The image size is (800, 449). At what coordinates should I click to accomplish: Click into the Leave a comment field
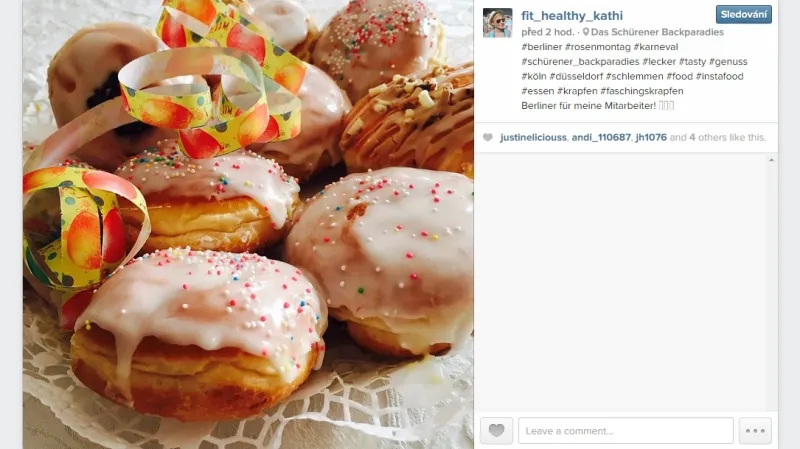(626, 431)
